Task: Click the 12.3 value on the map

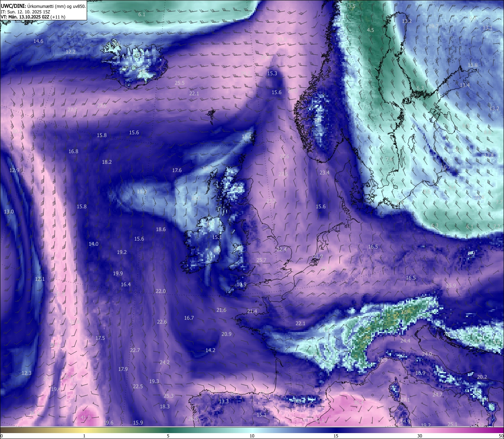Action: [x=26, y=373]
